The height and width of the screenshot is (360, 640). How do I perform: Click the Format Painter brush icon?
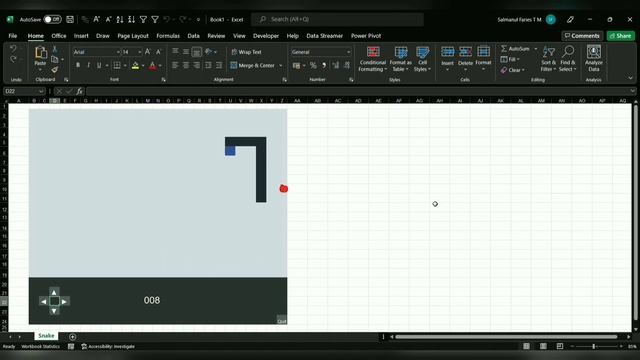click(x=55, y=70)
